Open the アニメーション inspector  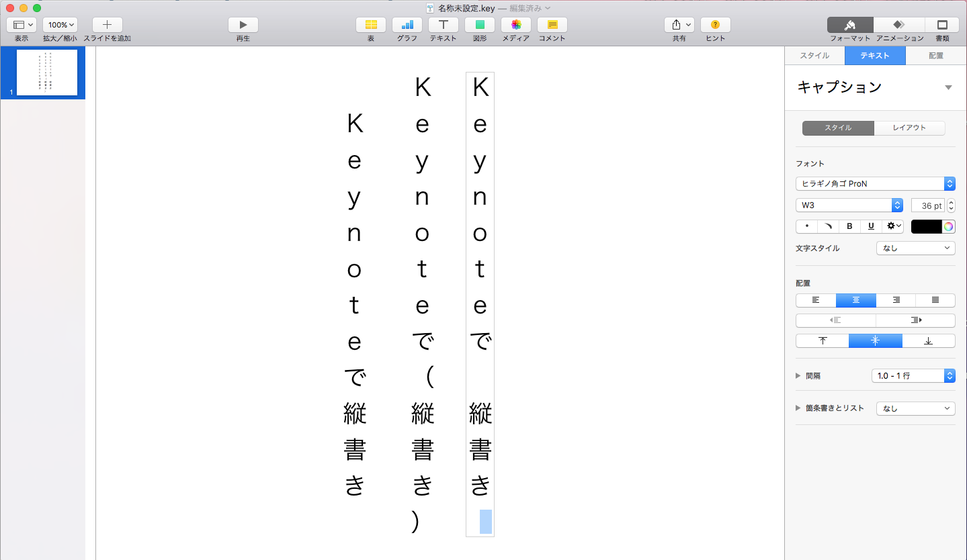point(899,25)
